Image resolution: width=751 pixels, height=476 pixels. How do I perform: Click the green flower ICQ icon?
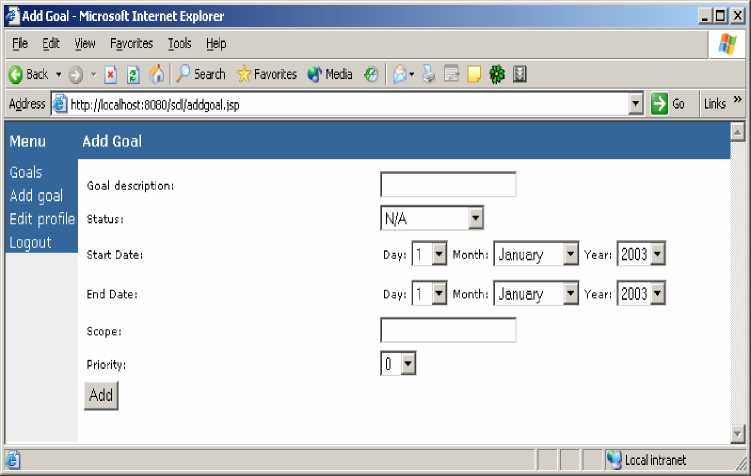[497, 74]
